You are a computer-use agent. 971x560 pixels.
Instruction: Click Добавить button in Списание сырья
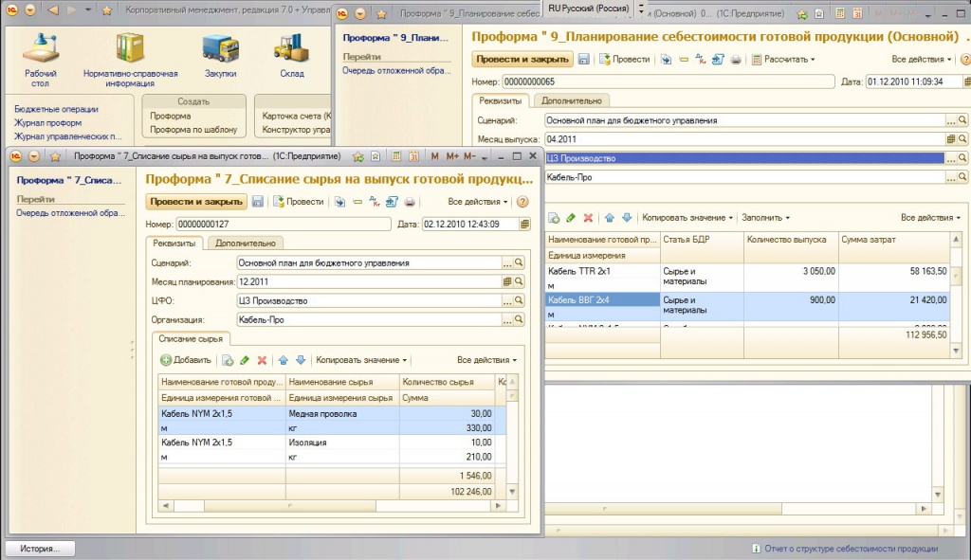coord(186,360)
